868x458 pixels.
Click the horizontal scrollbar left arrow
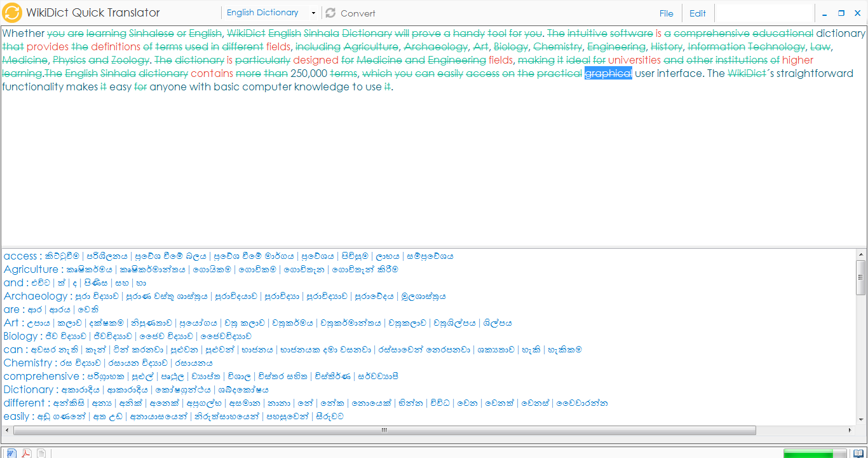[8, 430]
